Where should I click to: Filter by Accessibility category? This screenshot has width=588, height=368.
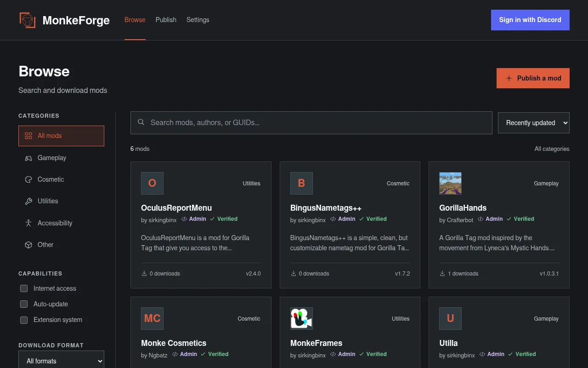pos(61,223)
